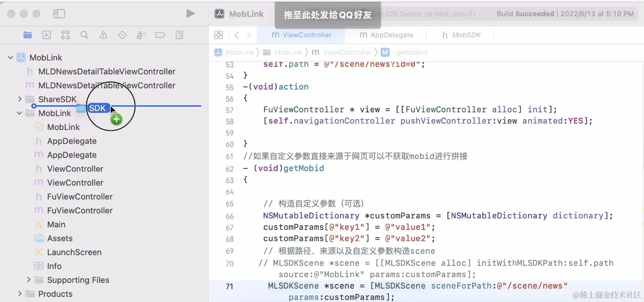Screen dimensions: 644x302
Task: Click line number 71 in gutter
Action: 230,286
